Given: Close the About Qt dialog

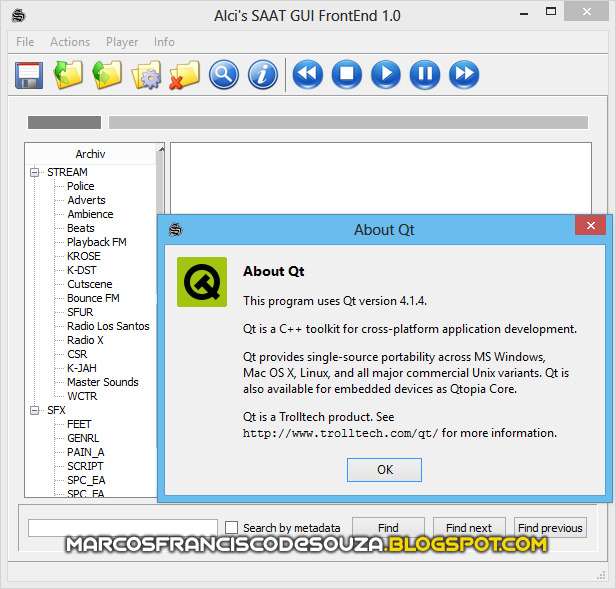Looking at the screenshot, I should (590, 226).
